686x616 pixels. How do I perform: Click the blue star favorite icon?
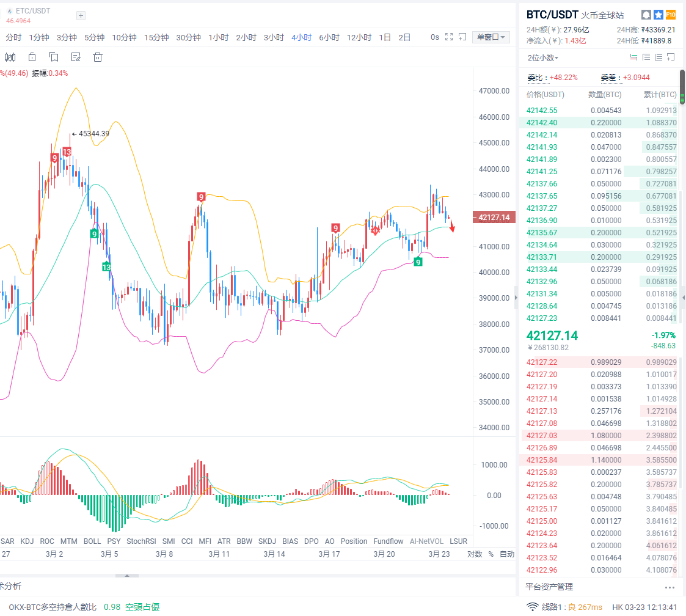click(658, 15)
